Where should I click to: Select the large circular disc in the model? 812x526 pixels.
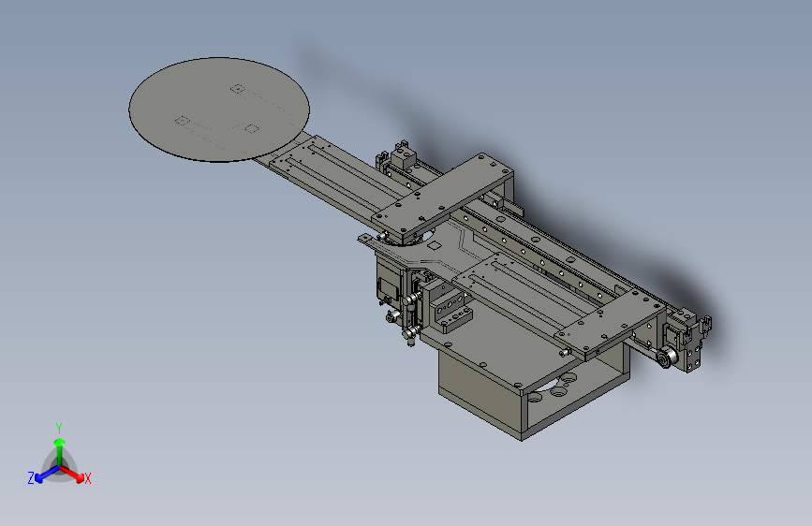(x=219, y=110)
